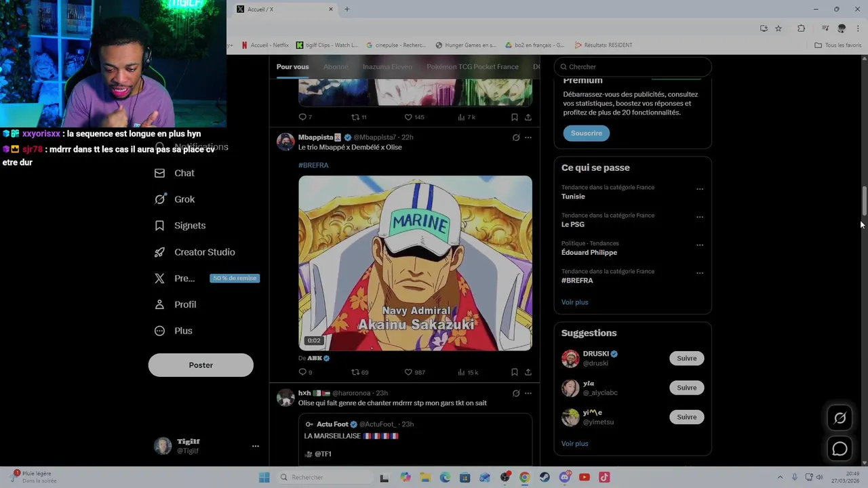
Task: Share the top post with 145 likes
Action: point(528,117)
